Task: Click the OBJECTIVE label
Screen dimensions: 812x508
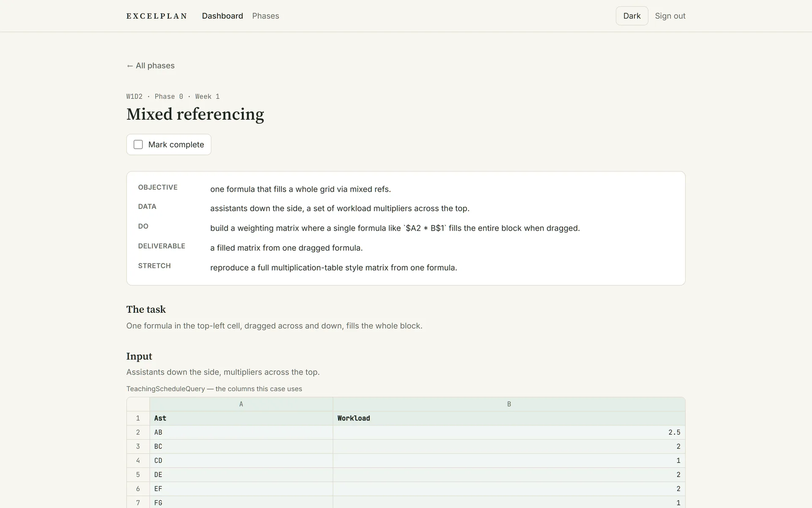Action: click(158, 187)
